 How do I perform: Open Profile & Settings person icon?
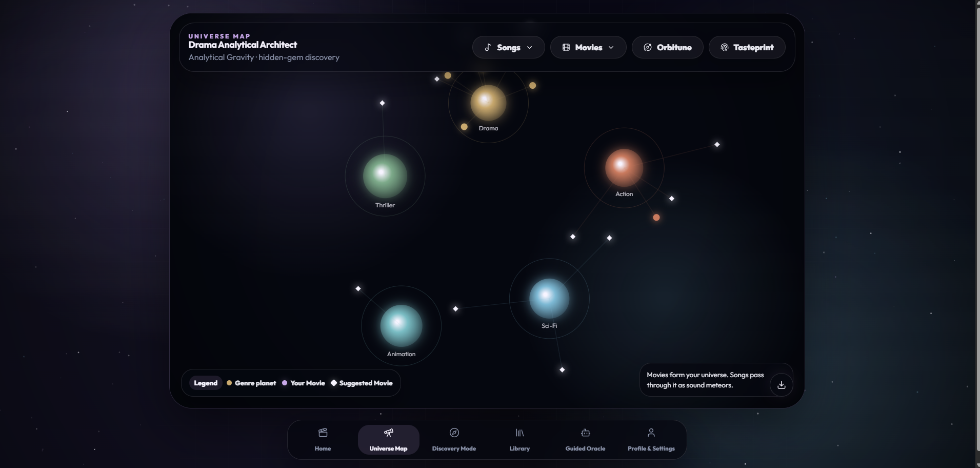tap(651, 433)
